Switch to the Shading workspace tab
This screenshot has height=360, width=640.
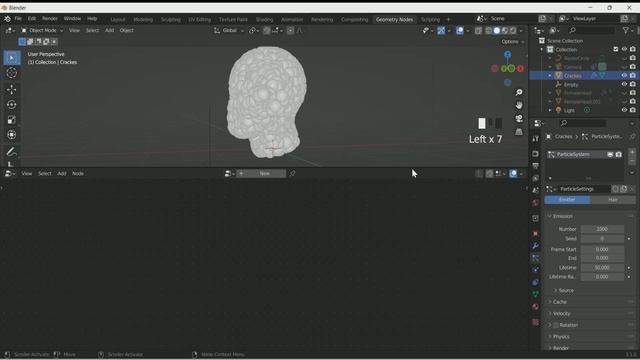[x=264, y=19]
